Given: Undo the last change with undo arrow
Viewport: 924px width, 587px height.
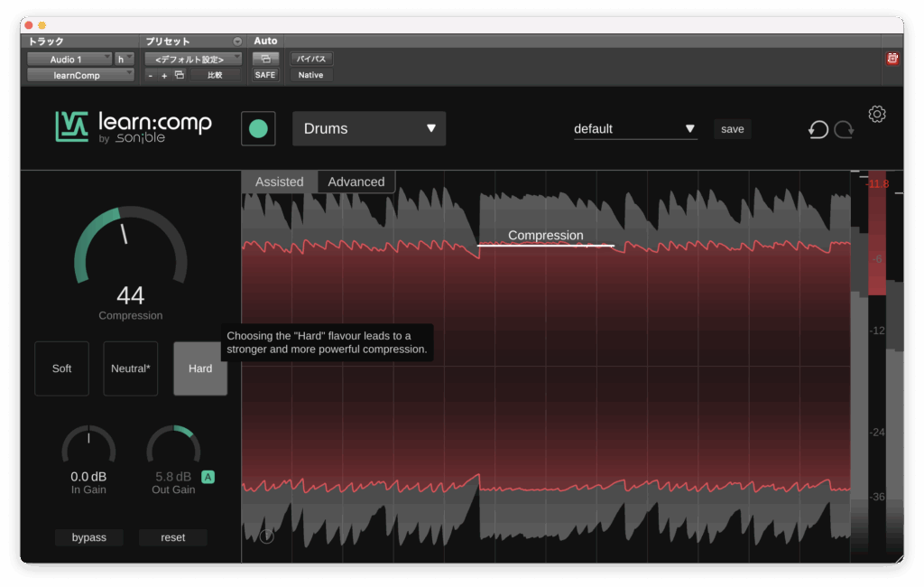Looking at the screenshot, I should coord(818,129).
